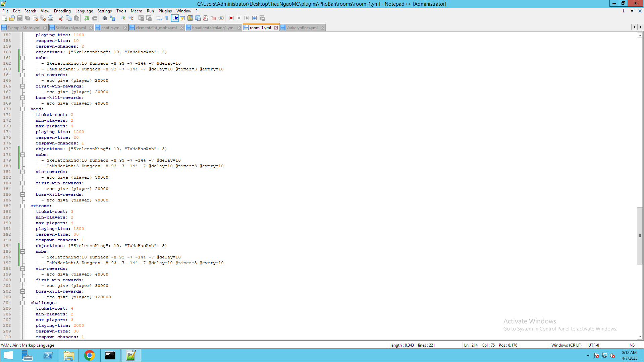
Task: Open Chrome from the taskbar
Action: tap(89, 355)
